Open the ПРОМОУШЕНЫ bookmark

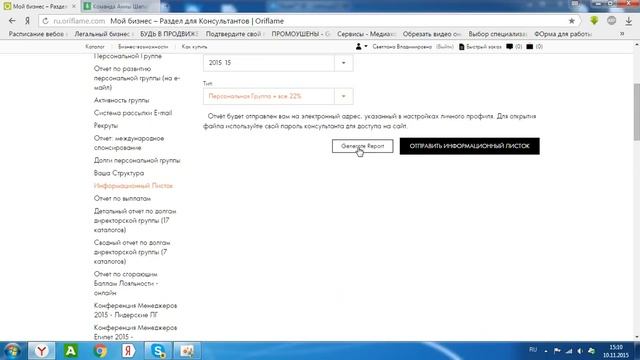click(300, 34)
